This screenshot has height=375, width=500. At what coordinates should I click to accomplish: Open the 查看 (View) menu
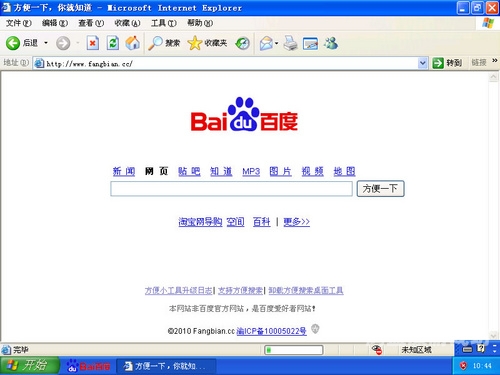pos(91,23)
